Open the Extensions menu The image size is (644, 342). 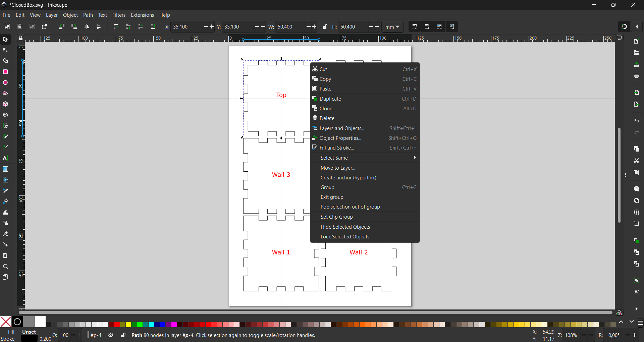(x=142, y=15)
